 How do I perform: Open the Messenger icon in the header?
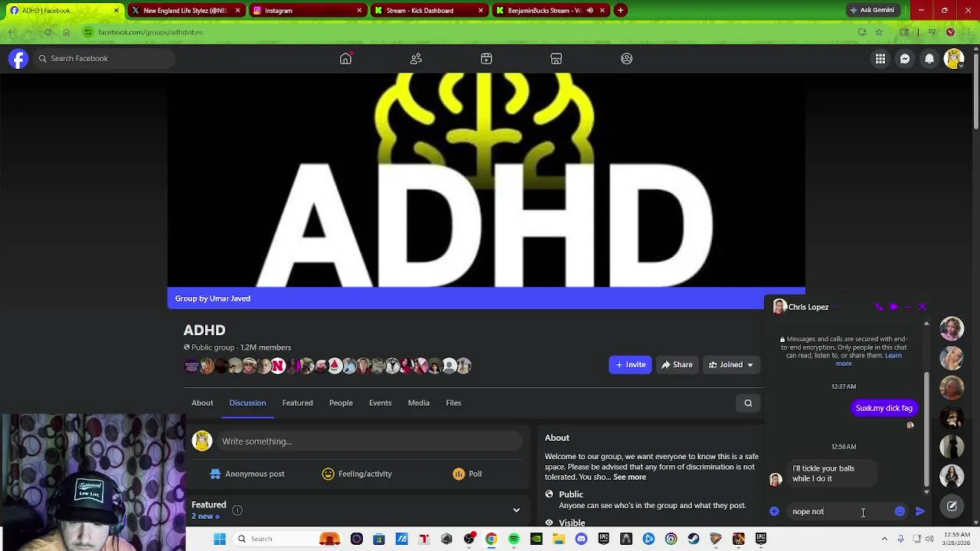(905, 59)
